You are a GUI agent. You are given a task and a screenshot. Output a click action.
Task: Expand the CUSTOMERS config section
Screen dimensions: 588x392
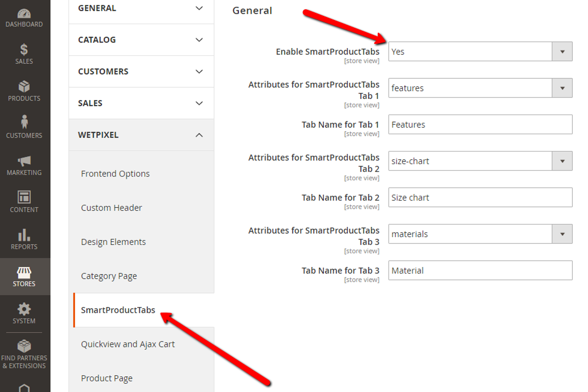(x=141, y=72)
